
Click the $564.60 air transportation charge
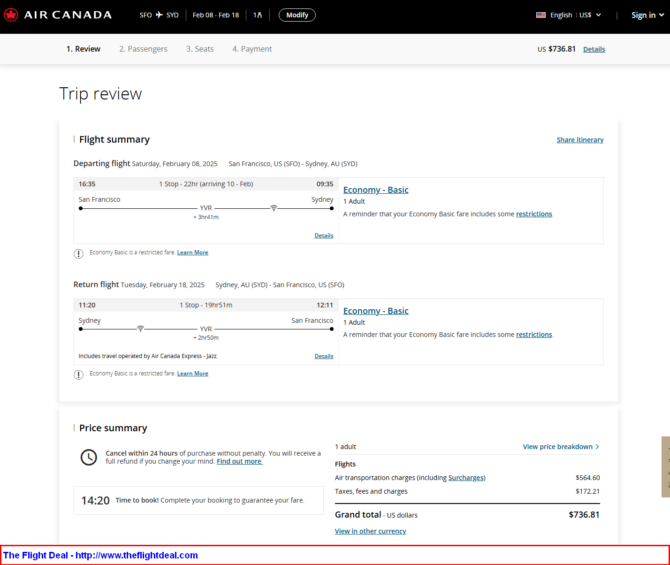pos(588,478)
